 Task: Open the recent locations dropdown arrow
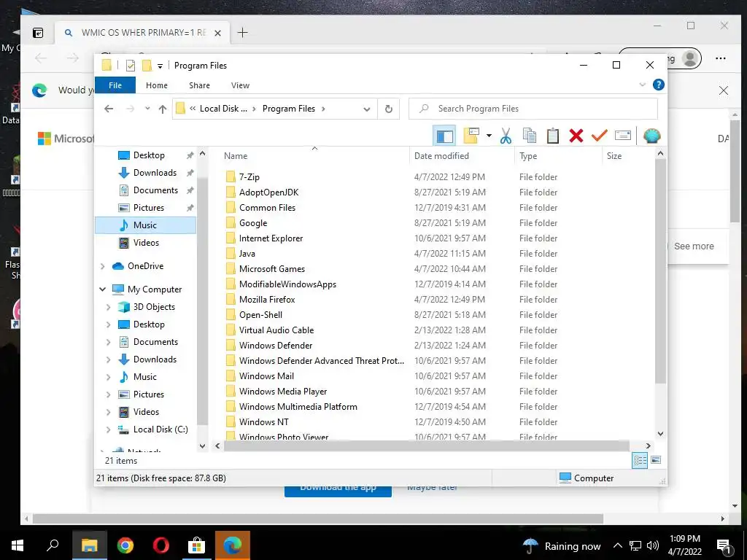tap(147, 109)
